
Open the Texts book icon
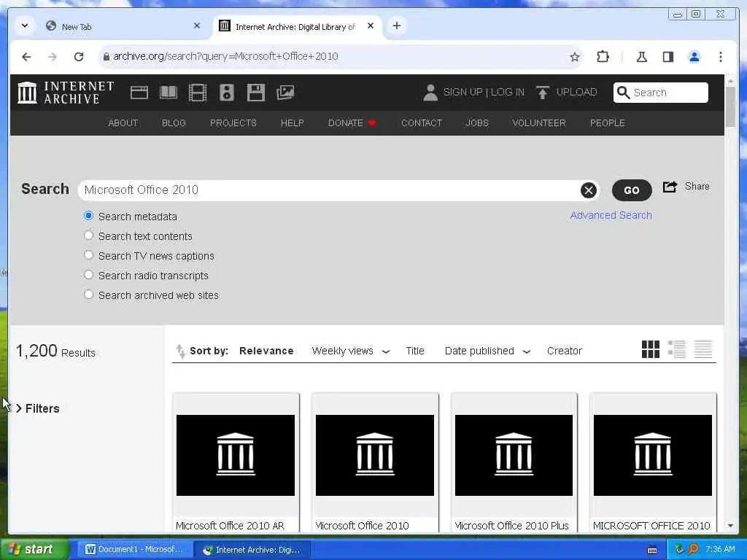[x=169, y=93]
